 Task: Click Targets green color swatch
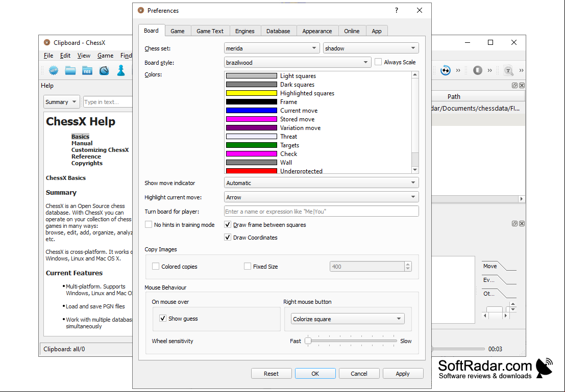click(252, 145)
